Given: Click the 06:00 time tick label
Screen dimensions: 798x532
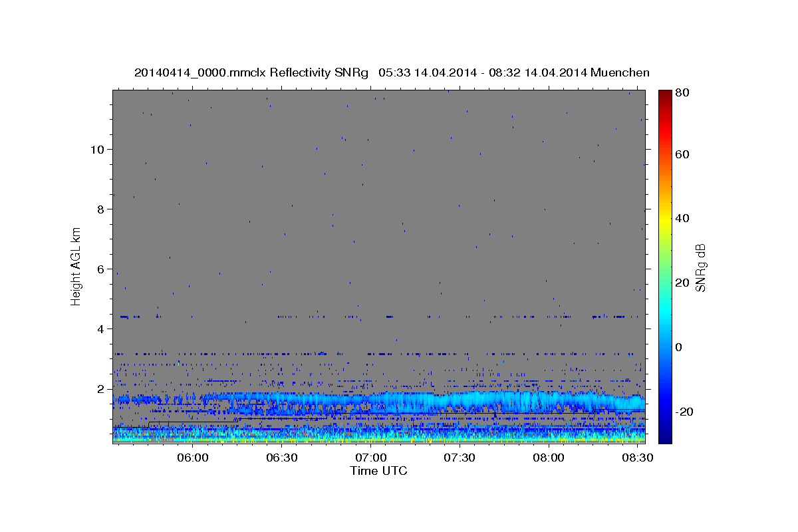Looking at the screenshot, I should 194,458.
